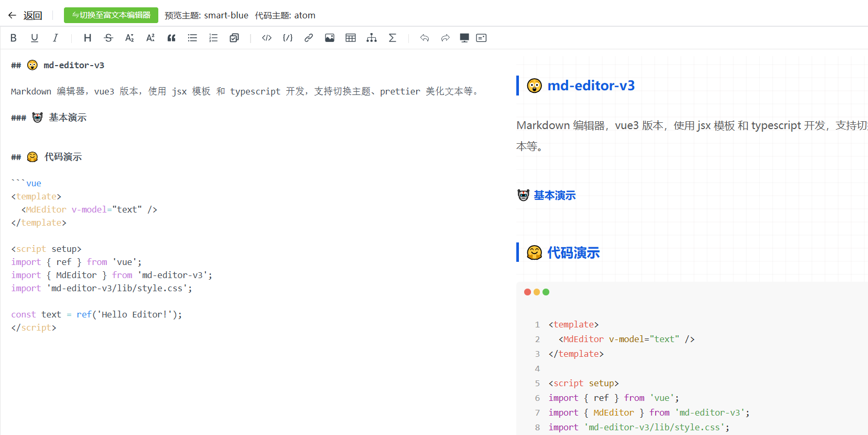The height and width of the screenshot is (435, 868).
Task: Click the 代码演示 preview heading
Action: click(573, 252)
